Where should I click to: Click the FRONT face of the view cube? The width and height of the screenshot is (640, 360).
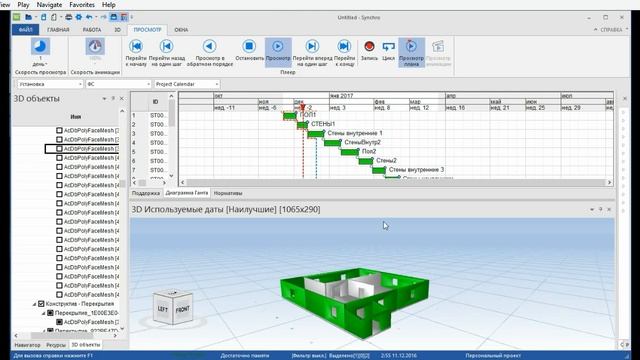tap(182, 310)
